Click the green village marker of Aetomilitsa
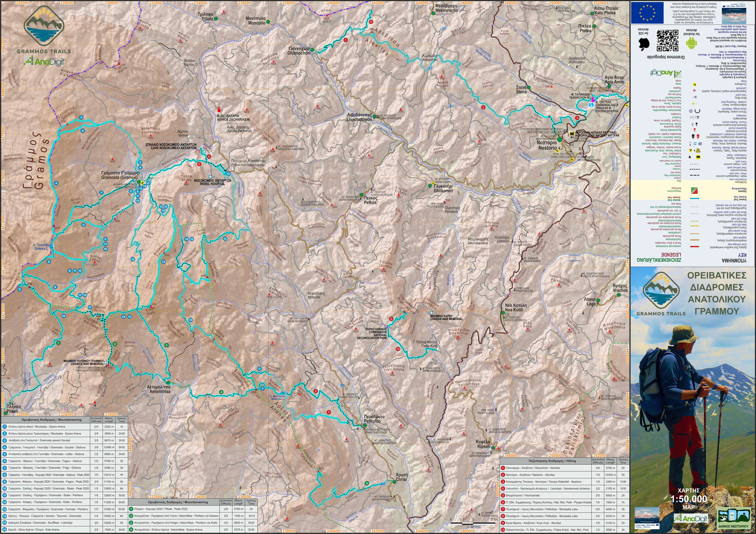756x534 pixels. (x=168, y=383)
